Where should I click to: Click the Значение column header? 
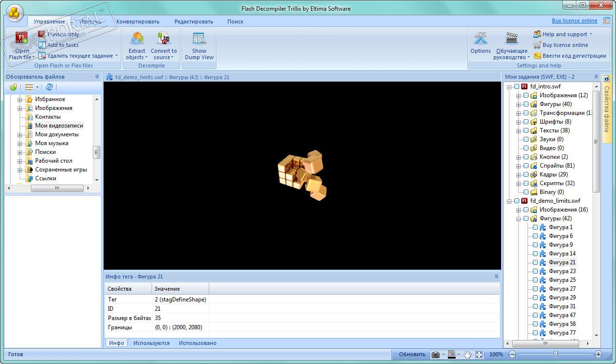coord(180,289)
